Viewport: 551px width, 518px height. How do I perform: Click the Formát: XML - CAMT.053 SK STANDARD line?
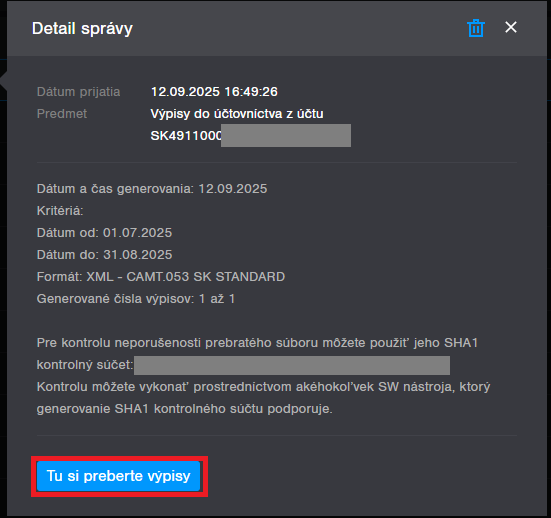click(161, 277)
